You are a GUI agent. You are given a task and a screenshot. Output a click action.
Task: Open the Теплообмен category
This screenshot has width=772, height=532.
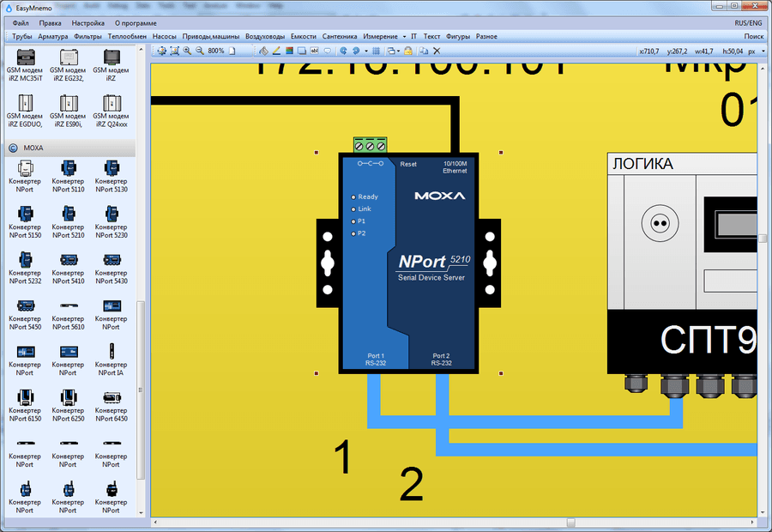[127, 36]
